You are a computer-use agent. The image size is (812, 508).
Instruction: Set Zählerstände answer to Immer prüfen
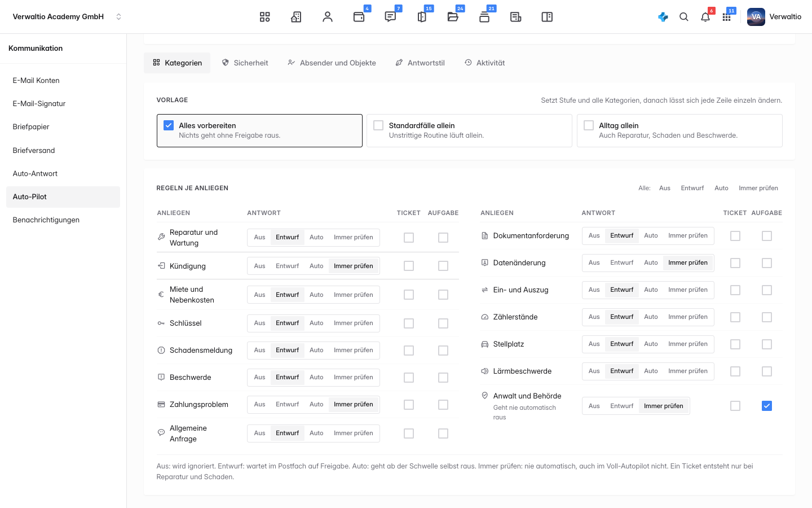[x=688, y=317]
